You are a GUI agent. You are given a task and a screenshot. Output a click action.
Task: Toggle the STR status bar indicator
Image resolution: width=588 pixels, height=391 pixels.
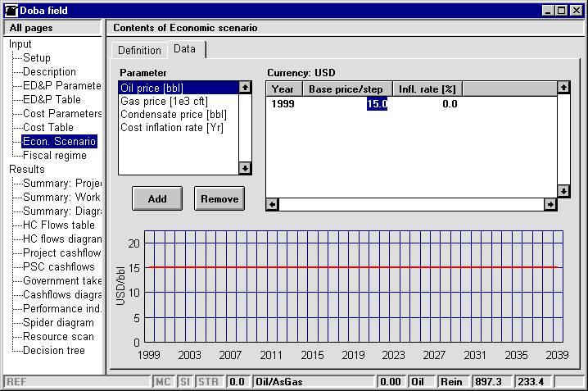(209, 382)
